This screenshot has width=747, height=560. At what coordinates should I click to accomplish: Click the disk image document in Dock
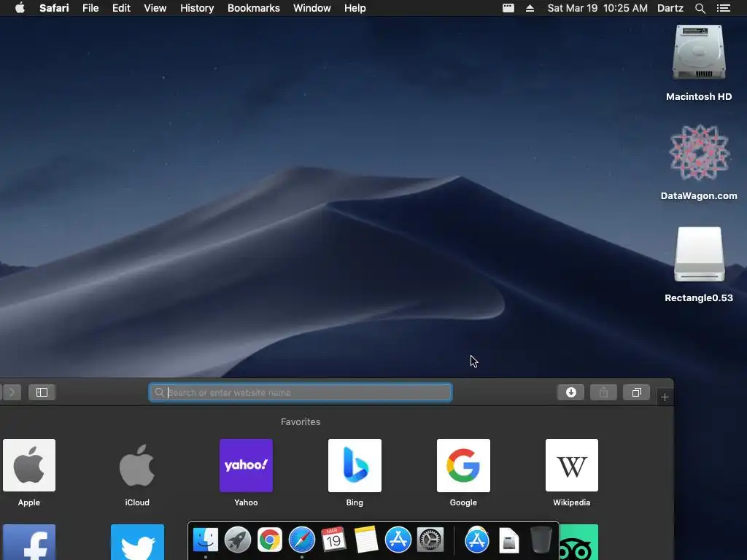(x=508, y=540)
